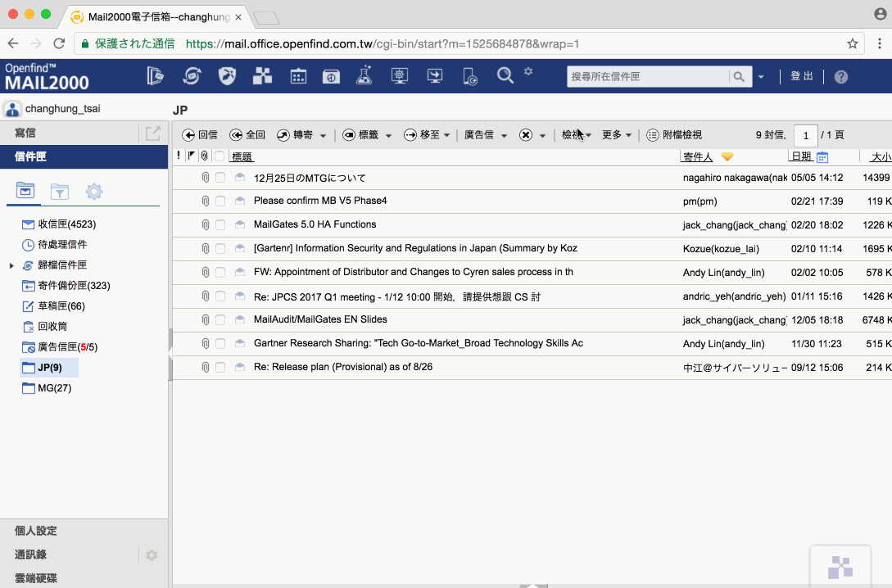Open mailbox settings gear icon in sidebar
The width and height of the screenshot is (892, 588).
(x=94, y=192)
